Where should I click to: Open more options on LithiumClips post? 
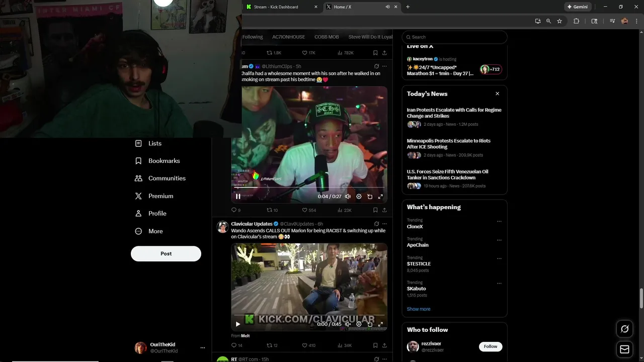point(384,66)
